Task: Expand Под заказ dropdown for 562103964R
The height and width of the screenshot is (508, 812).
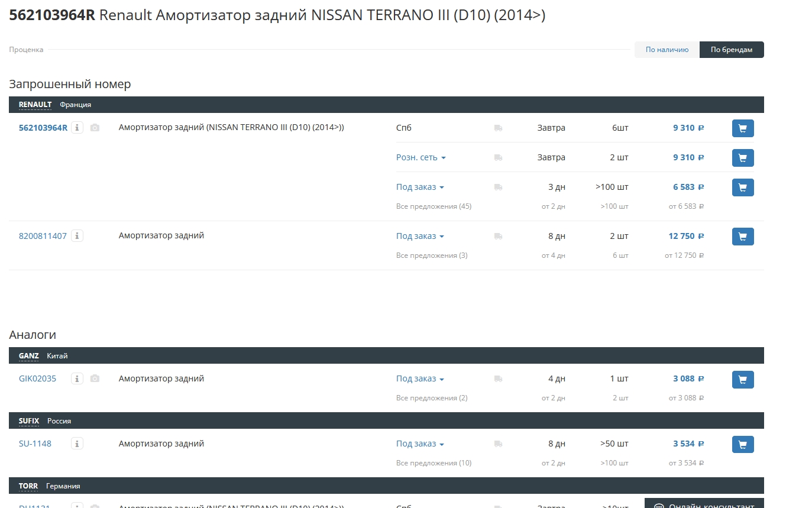Action: click(420, 187)
